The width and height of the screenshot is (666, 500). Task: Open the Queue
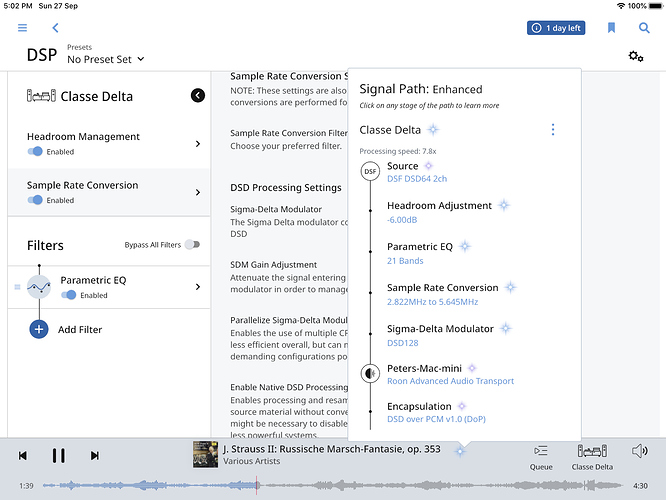click(541, 457)
